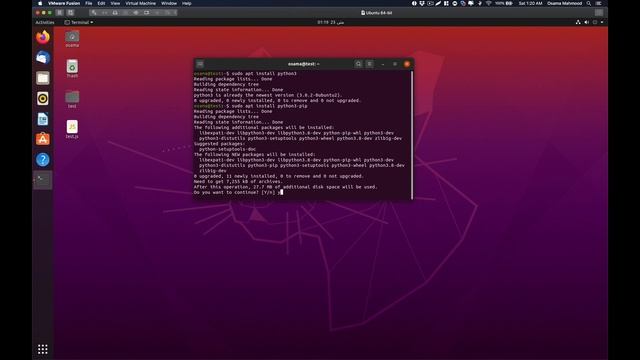Click the 'Suggested packages:' line in terminal

220,144
